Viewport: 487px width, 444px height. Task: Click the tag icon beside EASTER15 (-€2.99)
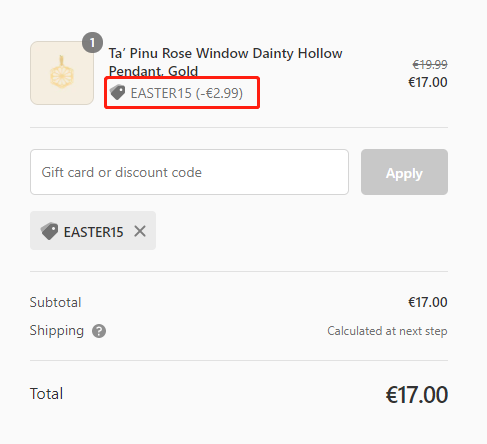coord(118,92)
